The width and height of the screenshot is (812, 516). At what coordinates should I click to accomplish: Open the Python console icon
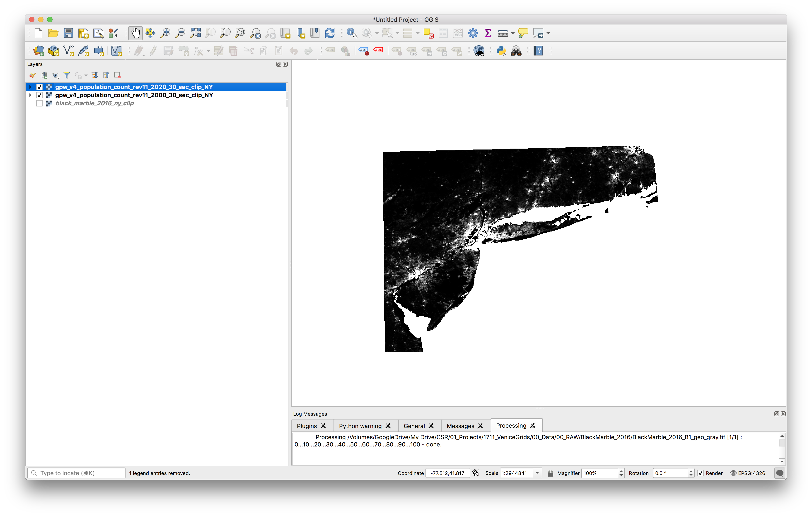(x=501, y=51)
